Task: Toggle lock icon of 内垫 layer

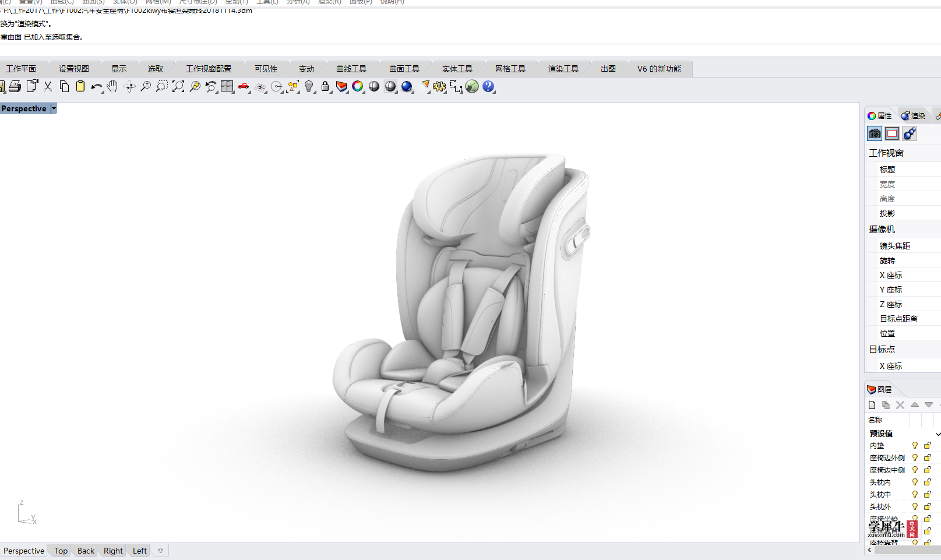Action: pyautogui.click(x=928, y=446)
